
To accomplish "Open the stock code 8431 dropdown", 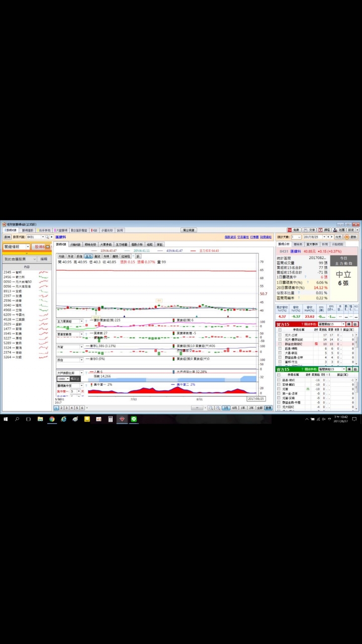I will 42,237.
